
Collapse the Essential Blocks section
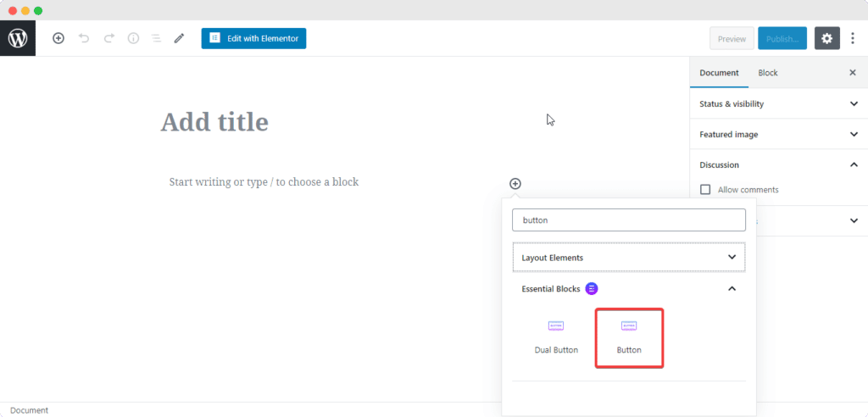pos(732,289)
